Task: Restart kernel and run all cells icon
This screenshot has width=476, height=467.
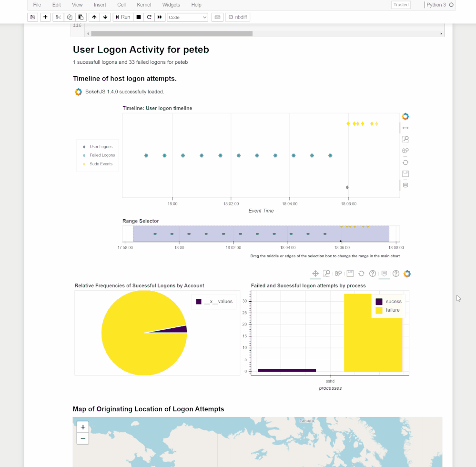Action: 160,17
